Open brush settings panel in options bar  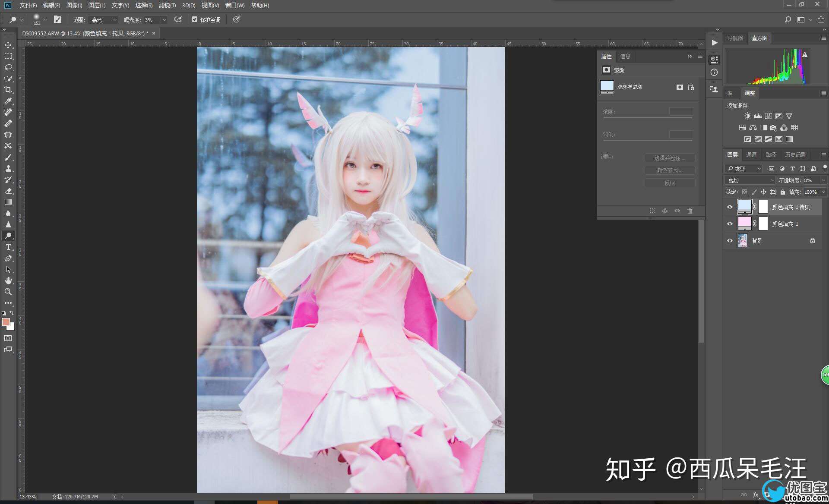coord(57,19)
